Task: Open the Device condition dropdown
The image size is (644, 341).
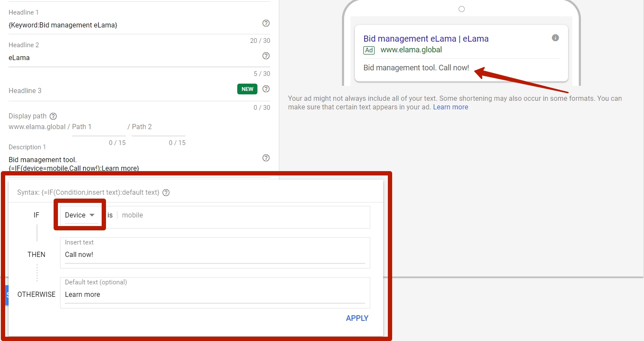Action: [x=80, y=215]
